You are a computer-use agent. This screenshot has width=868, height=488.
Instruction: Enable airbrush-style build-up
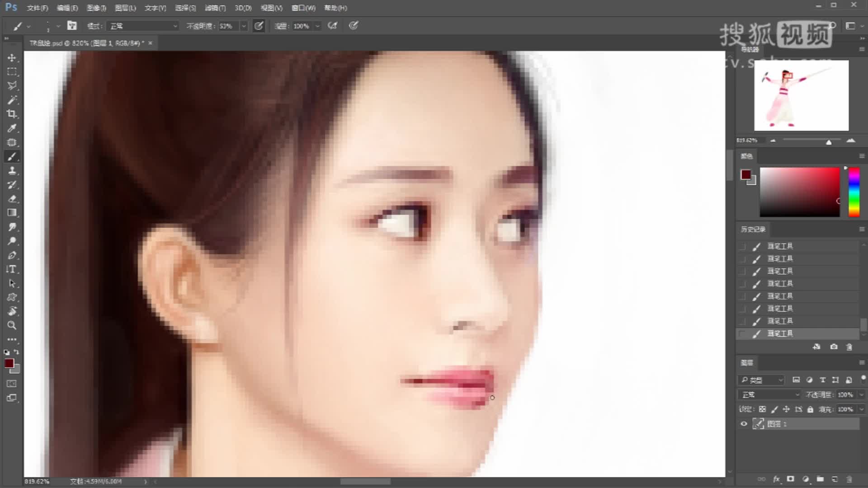coord(332,26)
